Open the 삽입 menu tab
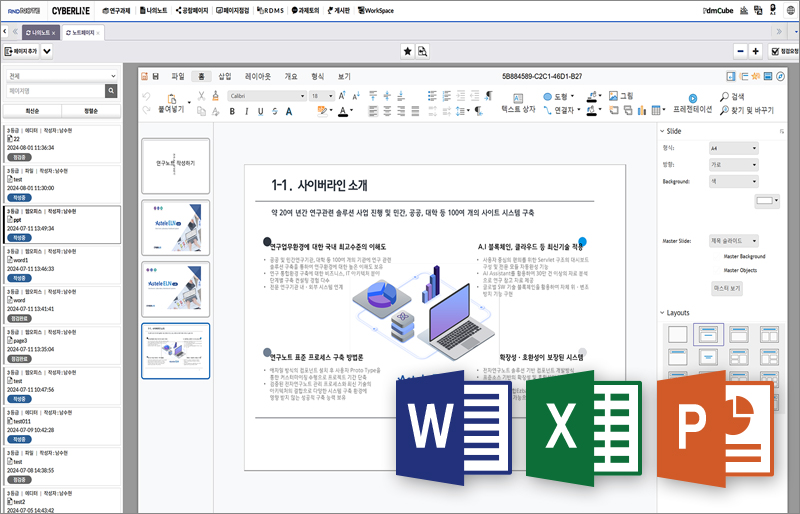 (x=224, y=76)
